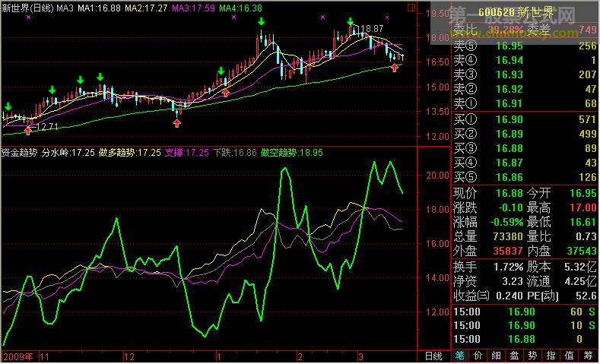Click the 今开 16.95 value
The width and height of the screenshot is (600, 364).
[583, 193]
